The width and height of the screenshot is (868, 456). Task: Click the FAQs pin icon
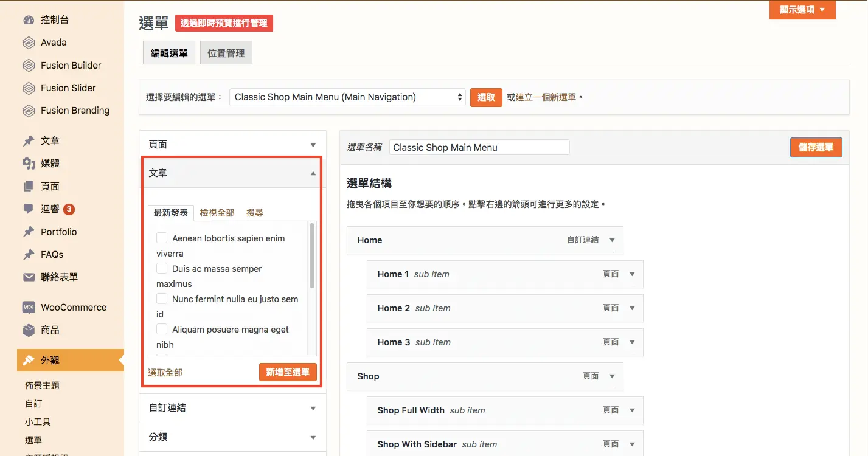[x=29, y=255]
